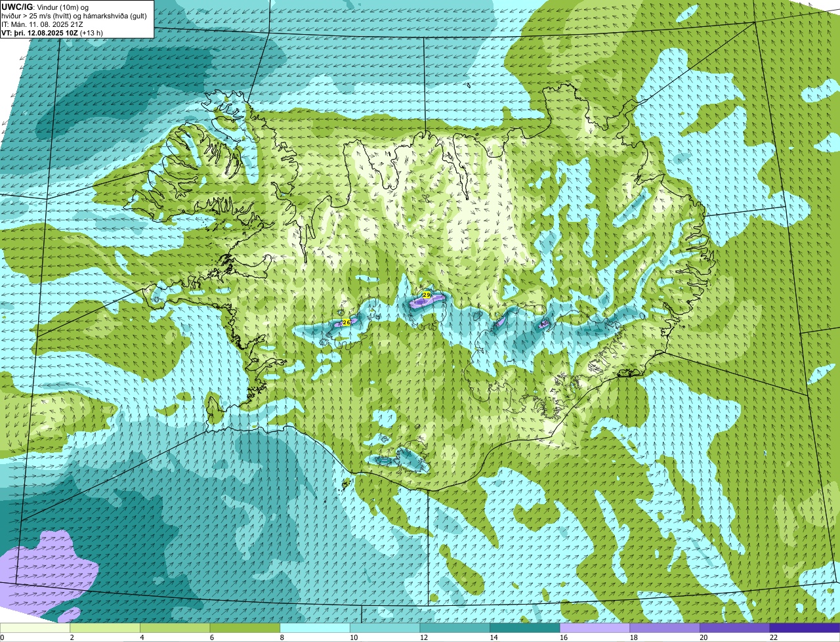
Task: Click the scale label '22'
Action: pos(773,637)
